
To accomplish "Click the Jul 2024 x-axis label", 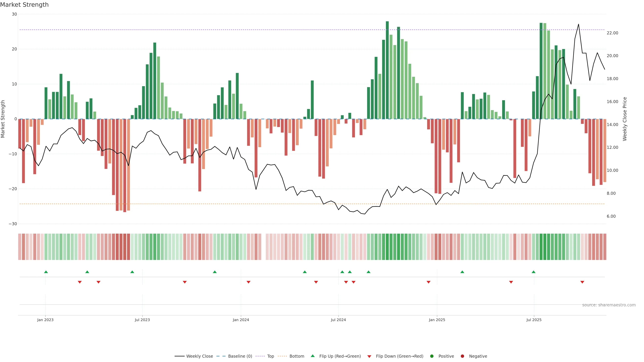I will click(x=338, y=320).
